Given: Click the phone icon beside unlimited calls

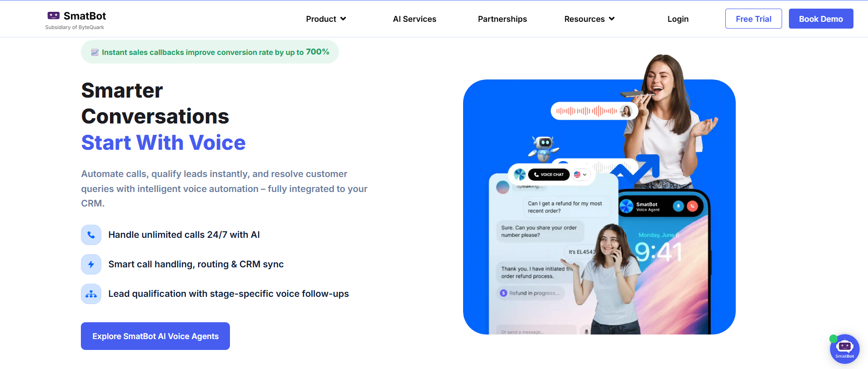Looking at the screenshot, I should (x=91, y=235).
